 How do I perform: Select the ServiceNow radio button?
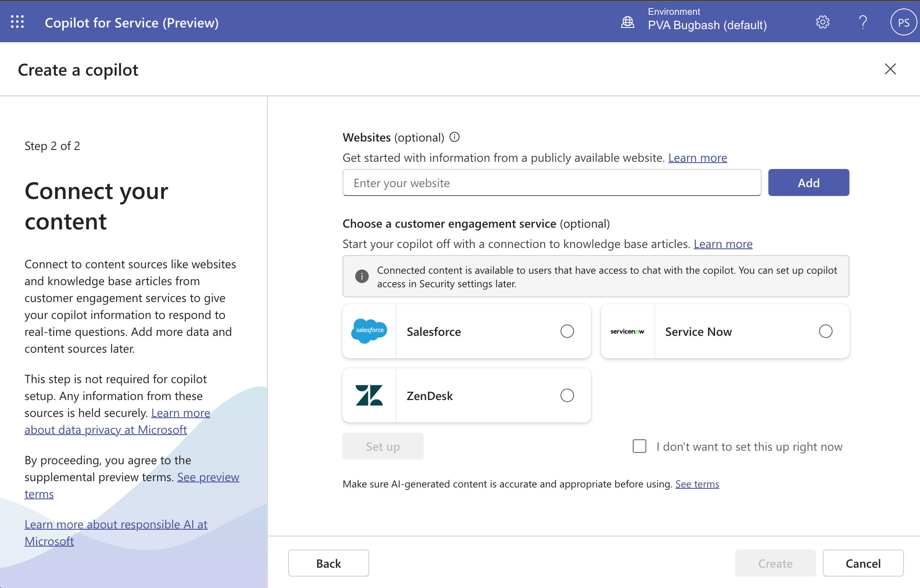pos(825,331)
